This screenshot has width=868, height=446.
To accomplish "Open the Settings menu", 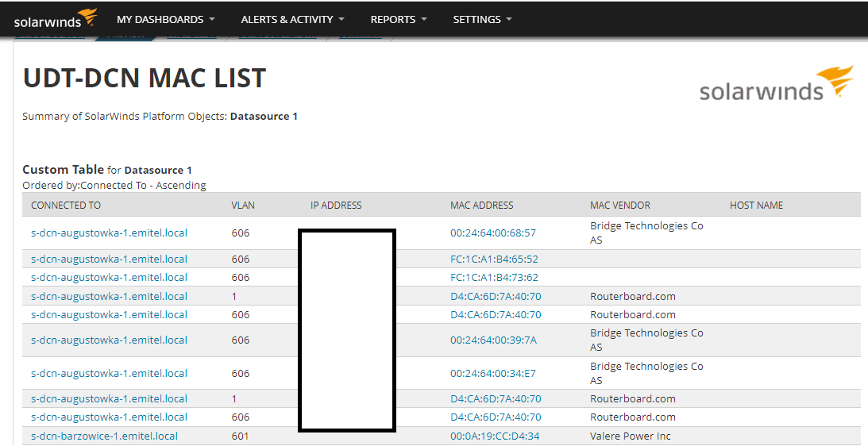I will [x=482, y=19].
